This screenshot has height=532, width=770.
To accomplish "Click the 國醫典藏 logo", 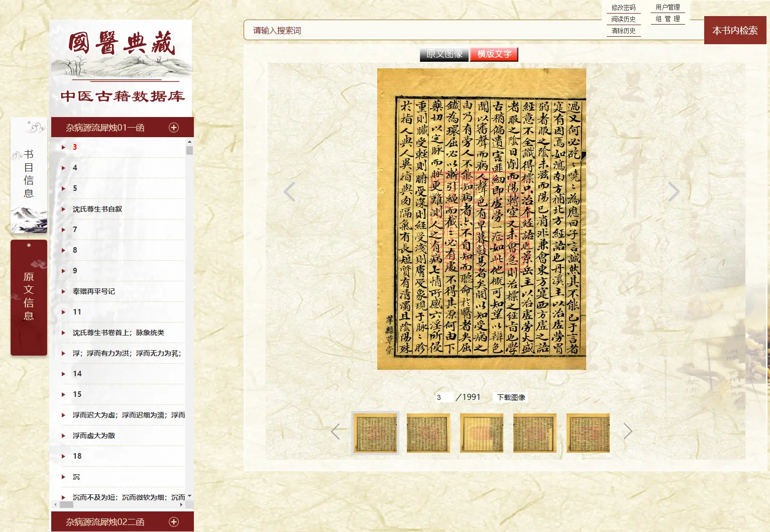I will pos(122,43).
